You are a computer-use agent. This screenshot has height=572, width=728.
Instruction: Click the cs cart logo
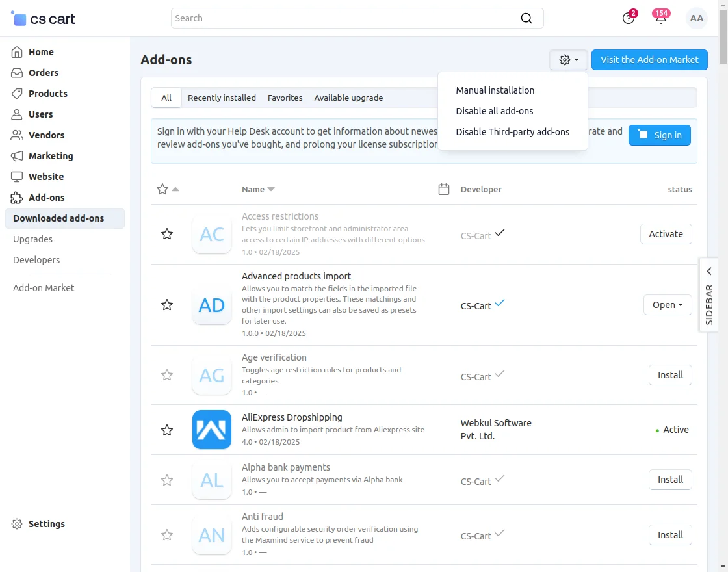44,18
